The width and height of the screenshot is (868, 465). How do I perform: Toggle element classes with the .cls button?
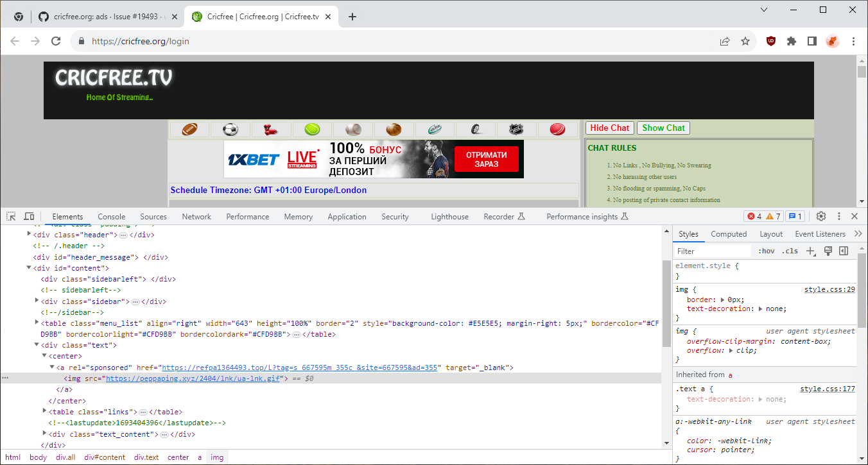click(x=790, y=251)
